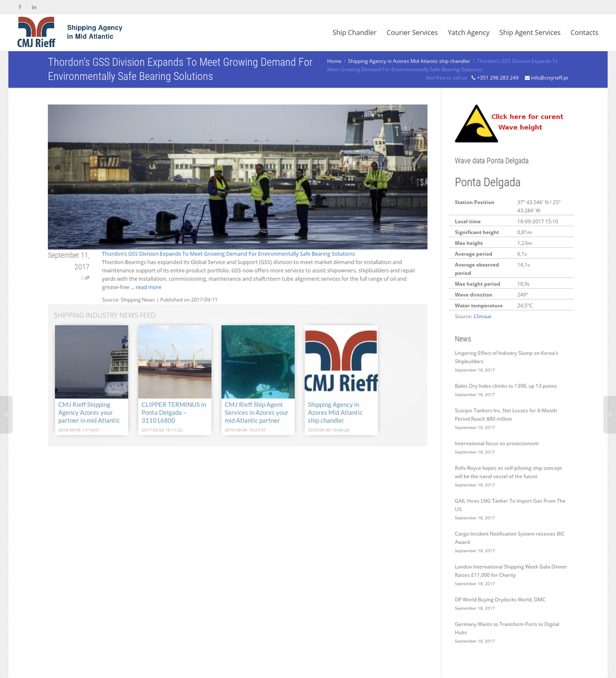This screenshot has width=616, height=678.
Task: Click the Average period value 6,1s
Action: coord(522,254)
